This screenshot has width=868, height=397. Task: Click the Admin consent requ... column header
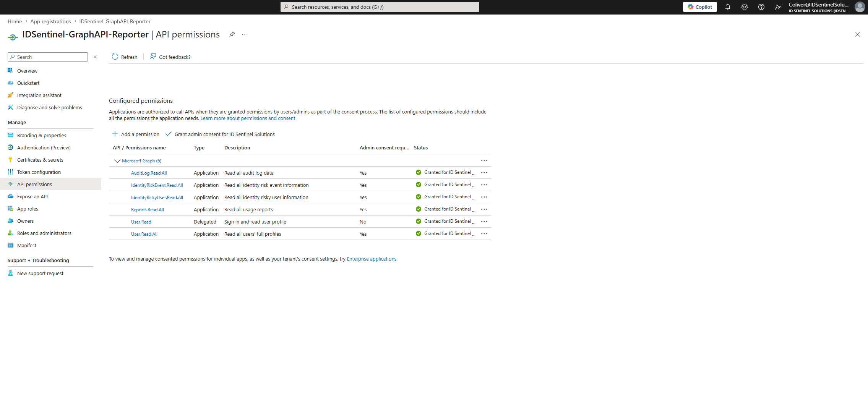[384, 148]
